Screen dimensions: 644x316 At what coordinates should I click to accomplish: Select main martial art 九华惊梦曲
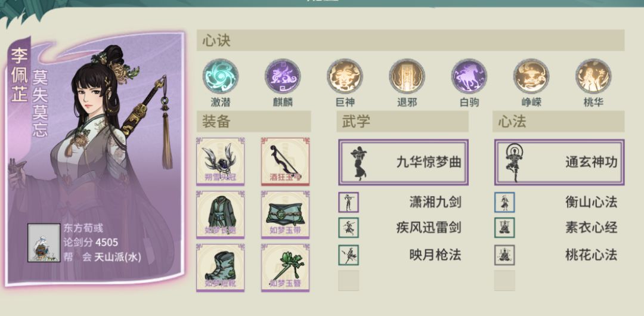403,162
